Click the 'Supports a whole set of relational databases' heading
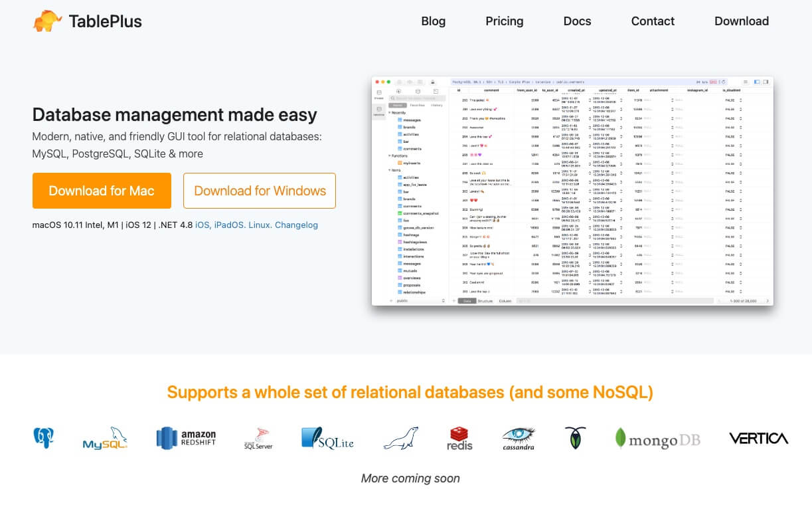Viewport: 812px width, 515px height. click(x=410, y=392)
